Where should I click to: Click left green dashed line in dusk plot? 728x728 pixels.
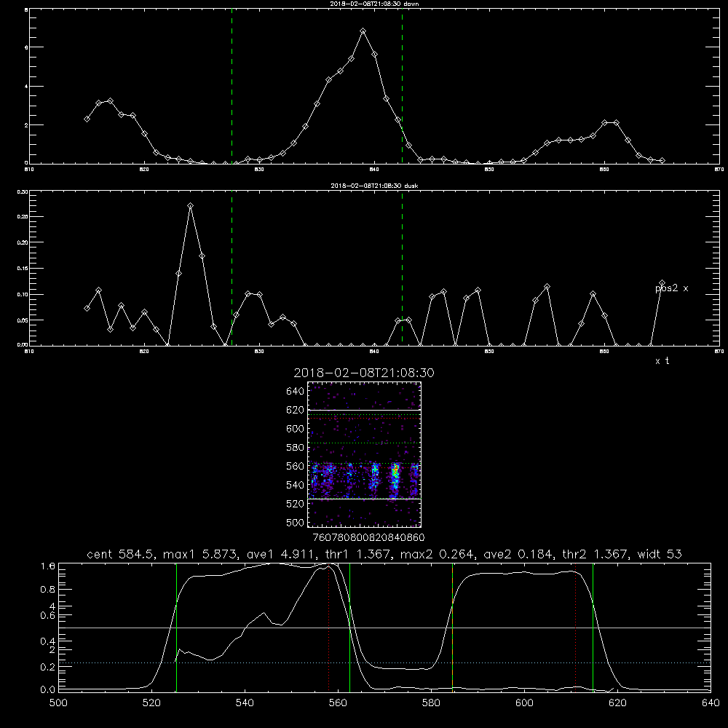pyautogui.click(x=232, y=269)
